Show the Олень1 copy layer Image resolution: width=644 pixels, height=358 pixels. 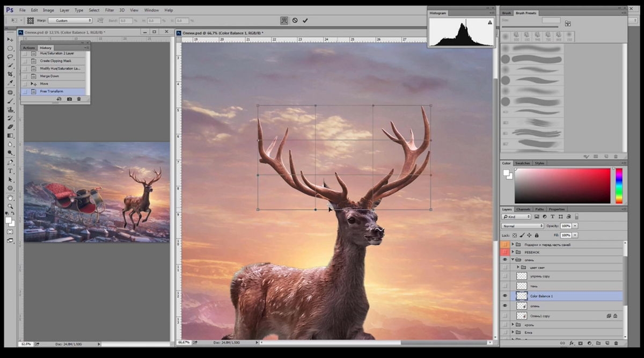505,316
